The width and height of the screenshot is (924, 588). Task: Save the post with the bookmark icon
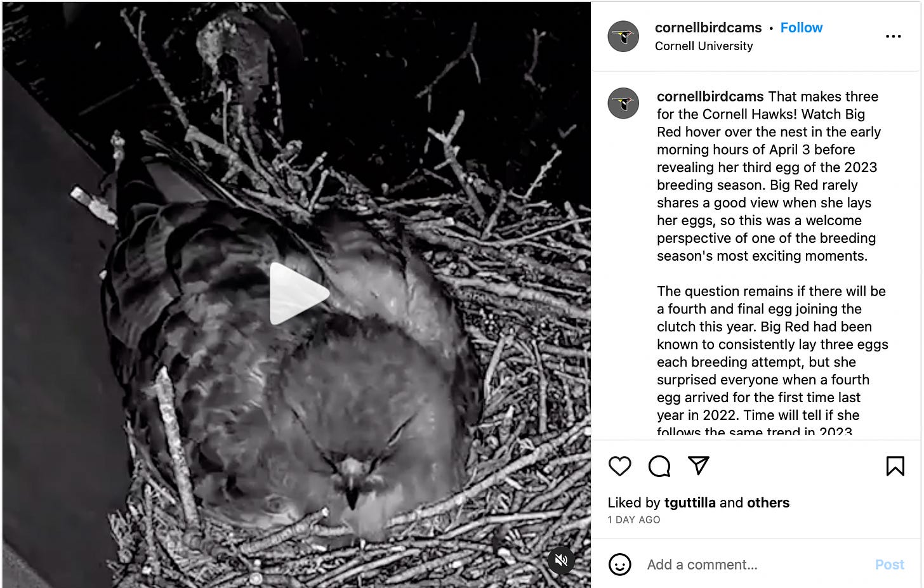(895, 466)
